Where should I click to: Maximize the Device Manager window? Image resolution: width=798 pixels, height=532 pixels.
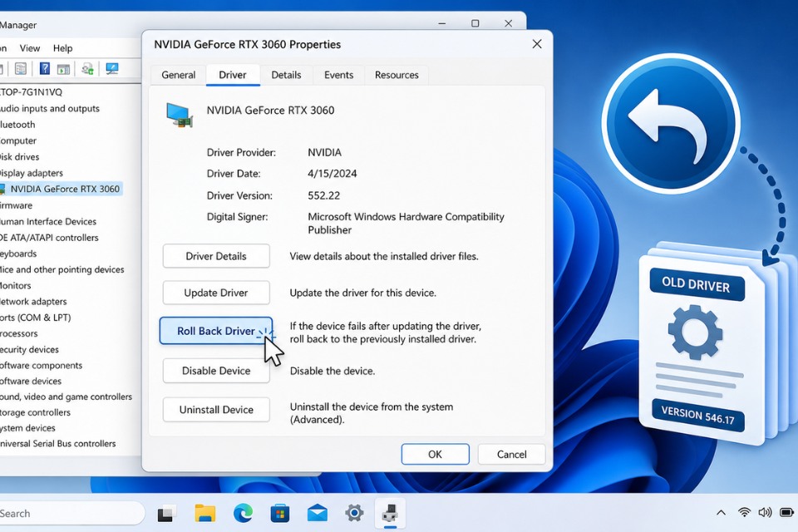coord(475,23)
